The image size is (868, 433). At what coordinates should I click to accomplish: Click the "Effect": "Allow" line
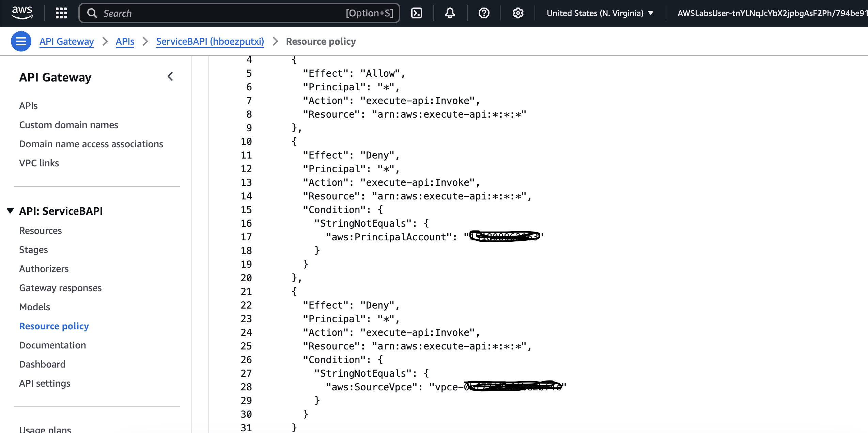(354, 73)
